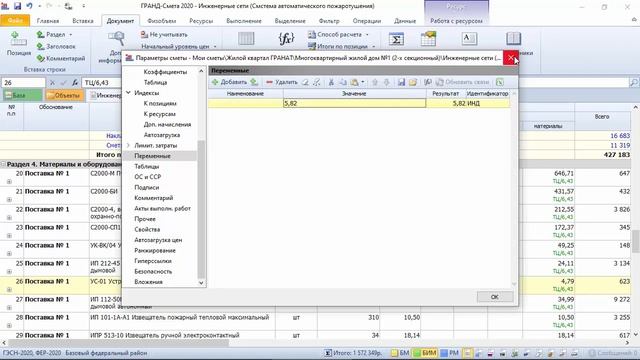640x360 pixels.
Task: Click the paste clipboard icon in dialog
Action: [354, 82]
